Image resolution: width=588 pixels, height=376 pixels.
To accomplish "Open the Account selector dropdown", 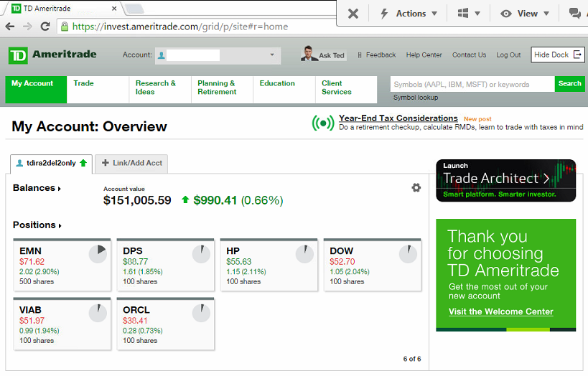I will coord(218,55).
